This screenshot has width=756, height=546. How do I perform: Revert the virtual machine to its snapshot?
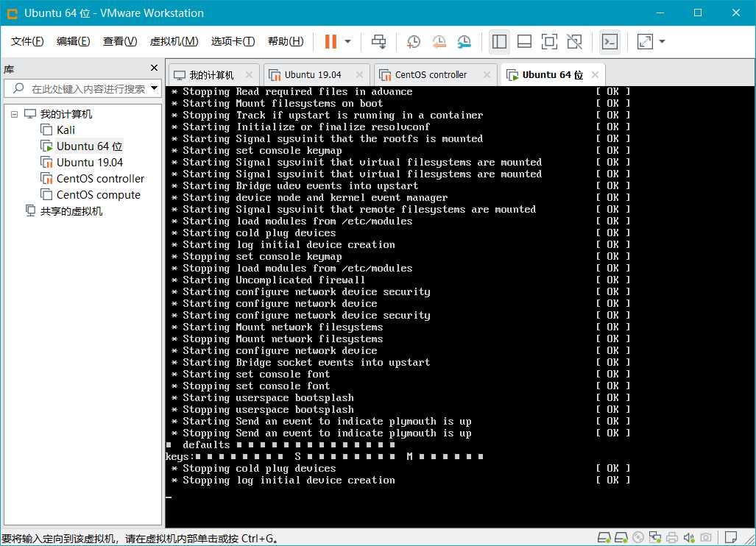[439, 41]
